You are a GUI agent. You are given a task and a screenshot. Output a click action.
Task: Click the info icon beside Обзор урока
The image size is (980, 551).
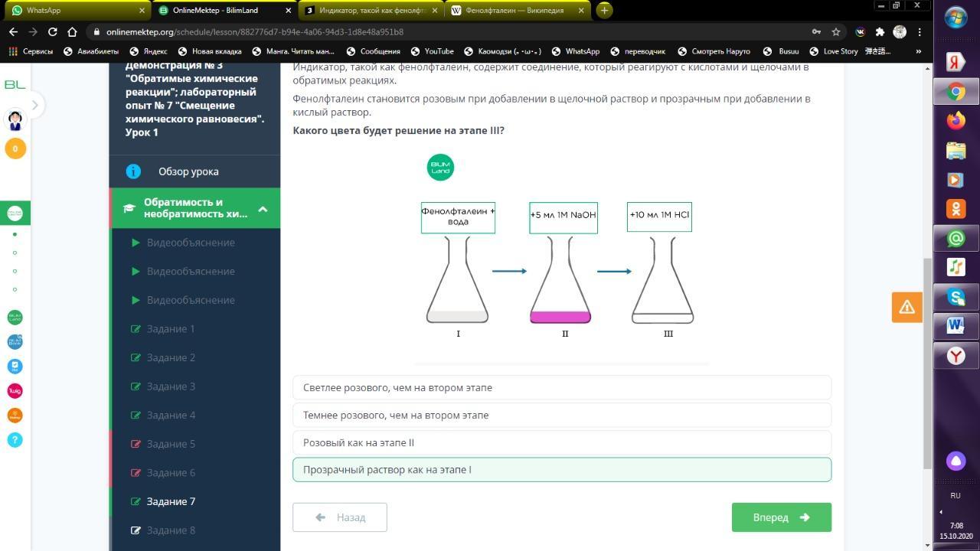coord(133,171)
